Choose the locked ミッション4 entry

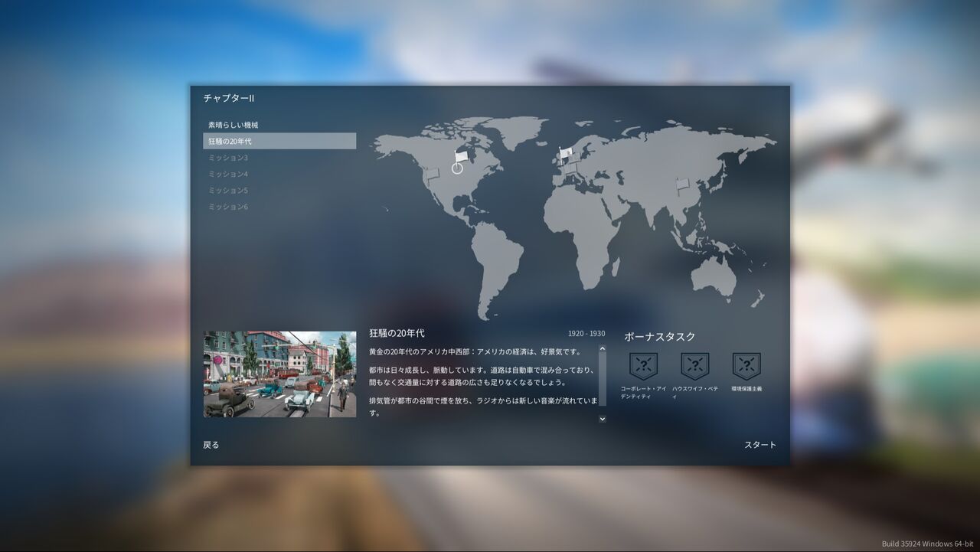(x=279, y=174)
